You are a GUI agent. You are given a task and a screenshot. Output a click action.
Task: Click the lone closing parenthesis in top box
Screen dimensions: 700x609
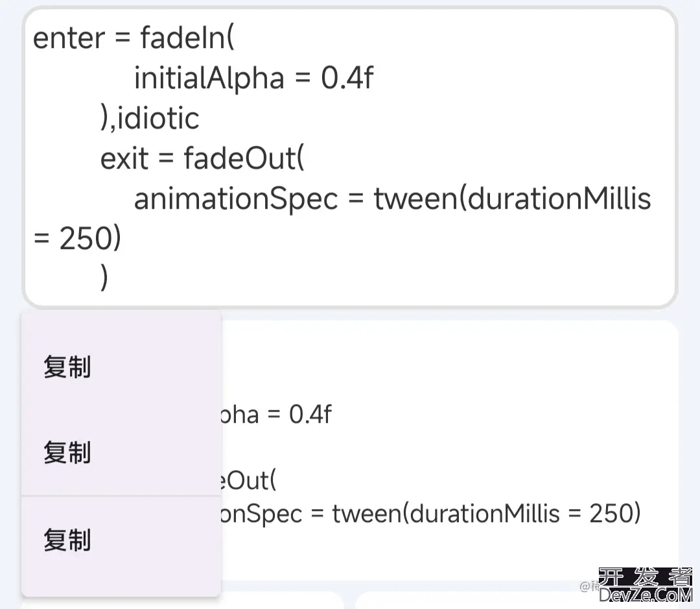[x=104, y=279]
